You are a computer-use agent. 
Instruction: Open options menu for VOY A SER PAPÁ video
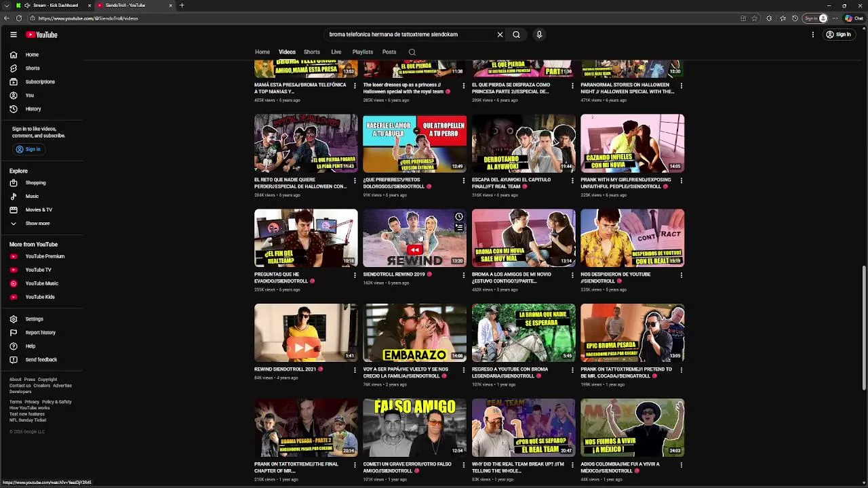click(x=464, y=370)
